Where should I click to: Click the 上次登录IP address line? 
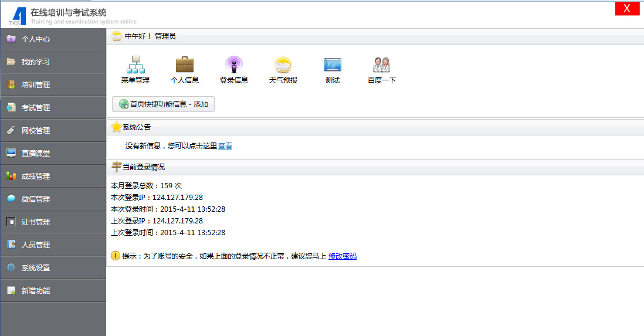click(x=157, y=220)
